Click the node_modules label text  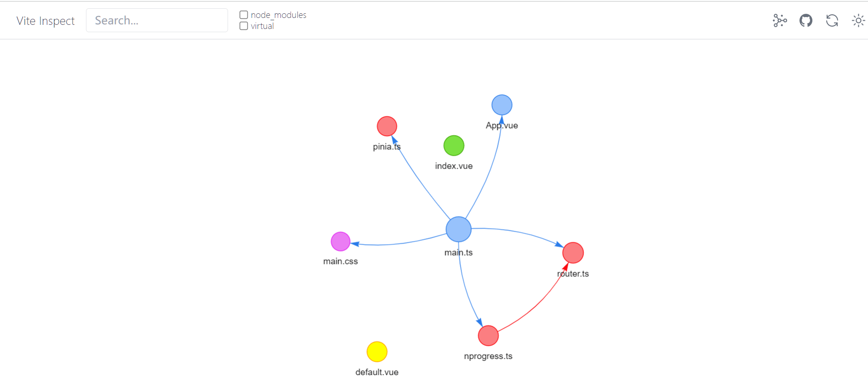coord(279,15)
